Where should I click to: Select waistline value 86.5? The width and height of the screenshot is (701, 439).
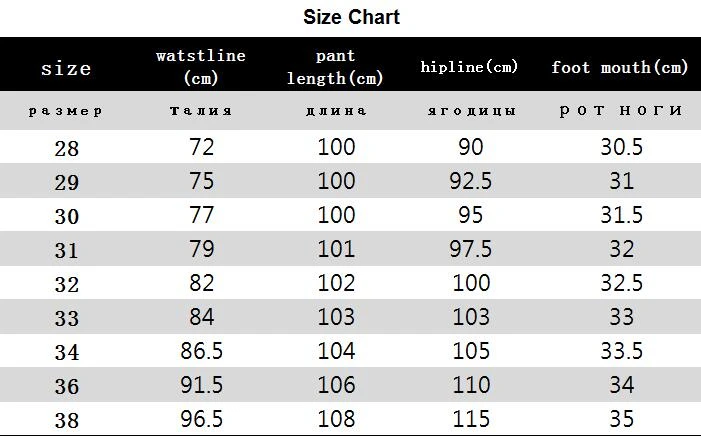pos(202,351)
